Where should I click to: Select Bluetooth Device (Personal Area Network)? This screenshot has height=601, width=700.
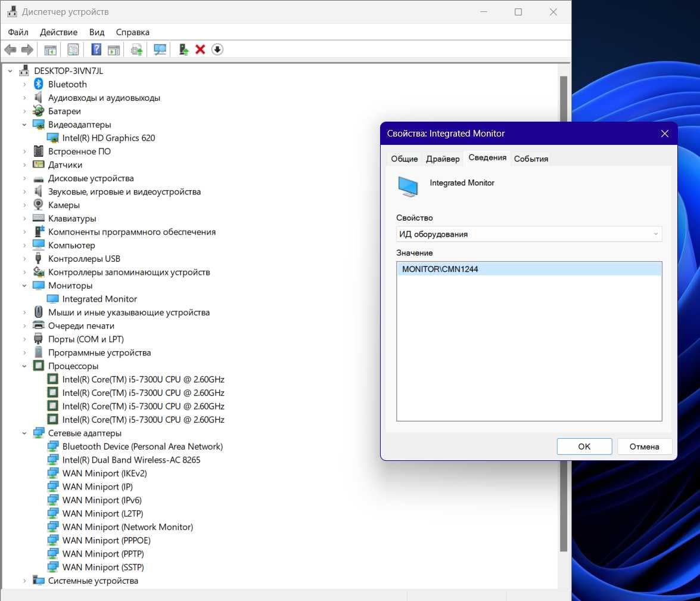coord(142,446)
